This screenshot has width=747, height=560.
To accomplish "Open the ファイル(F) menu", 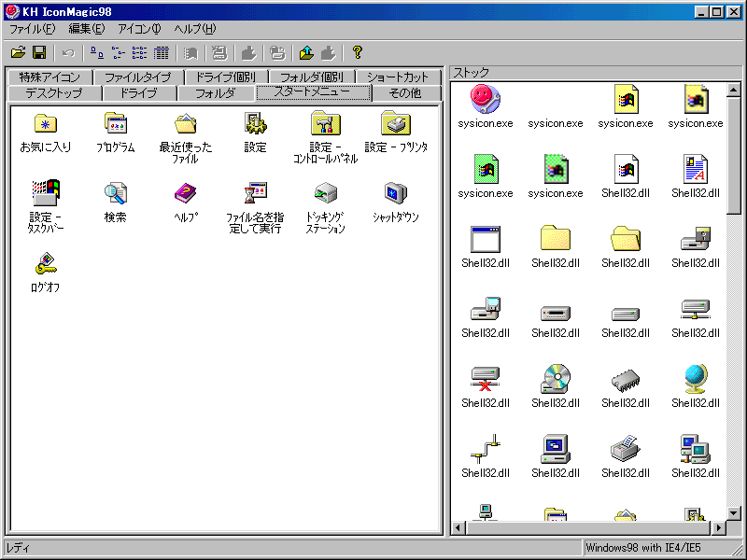I will tap(32, 29).
